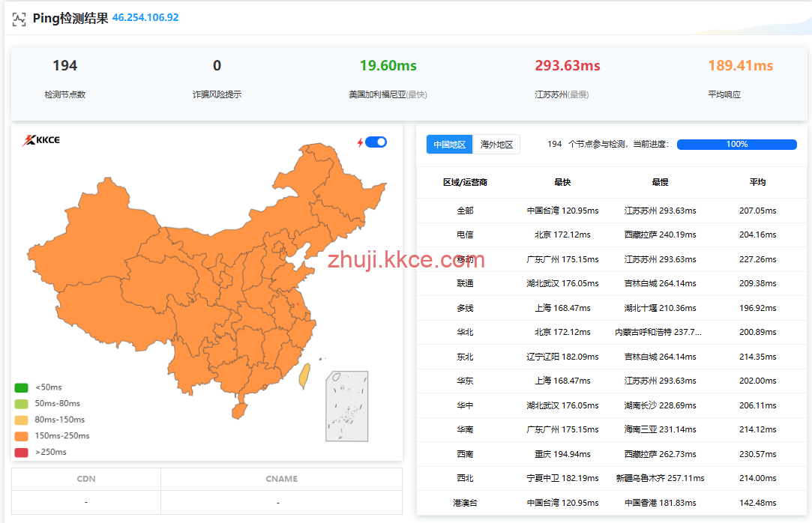This screenshot has width=812, height=523.
Task: Select the yellow 80ms-150ms legend swatch
Action: click(22, 420)
